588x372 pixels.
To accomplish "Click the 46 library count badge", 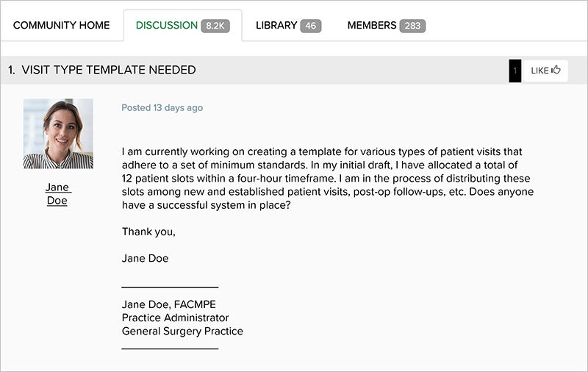I will tap(311, 26).
